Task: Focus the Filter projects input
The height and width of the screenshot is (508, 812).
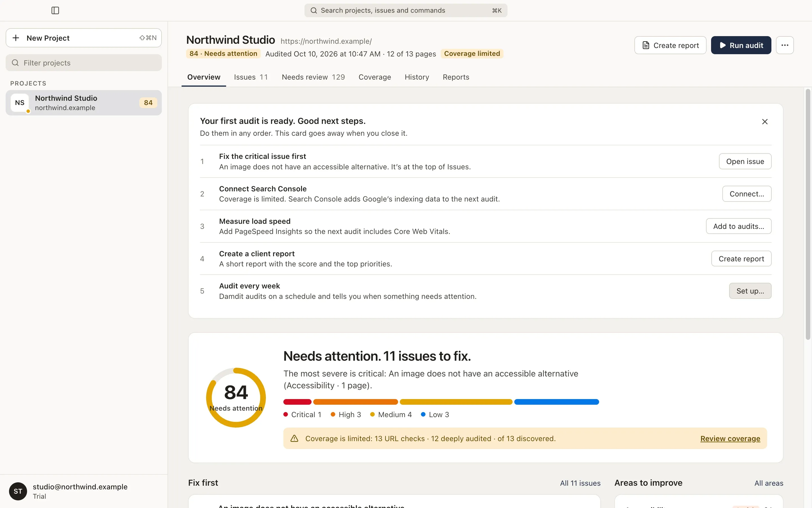Action: (83, 63)
